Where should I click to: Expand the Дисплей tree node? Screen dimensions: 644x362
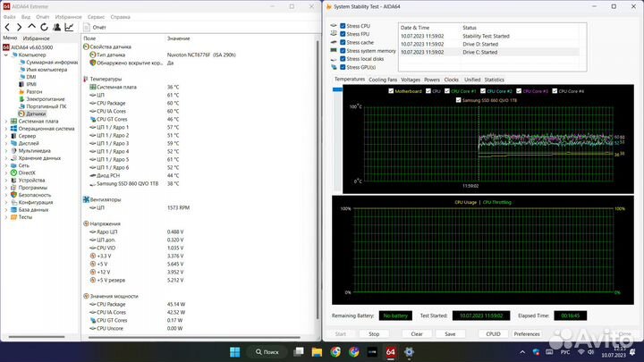tap(6, 144)
